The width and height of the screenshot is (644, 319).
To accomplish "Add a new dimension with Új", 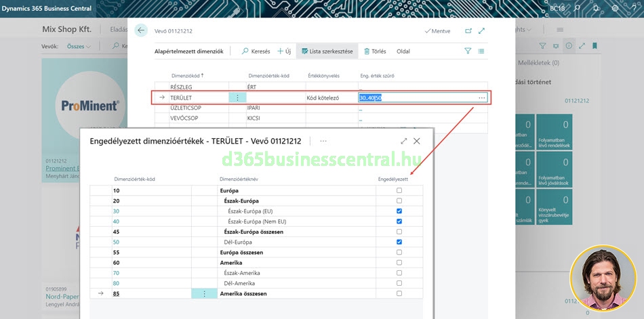I will [284, 51].
